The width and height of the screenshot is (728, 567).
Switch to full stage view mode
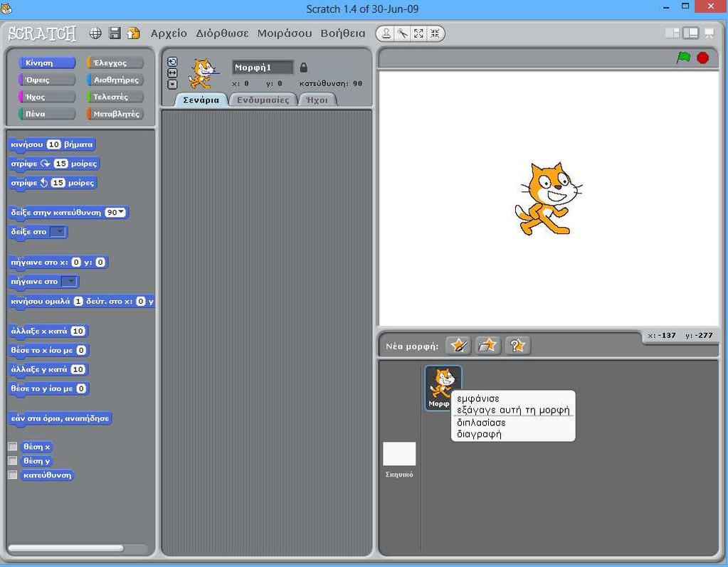click(690, 33)
